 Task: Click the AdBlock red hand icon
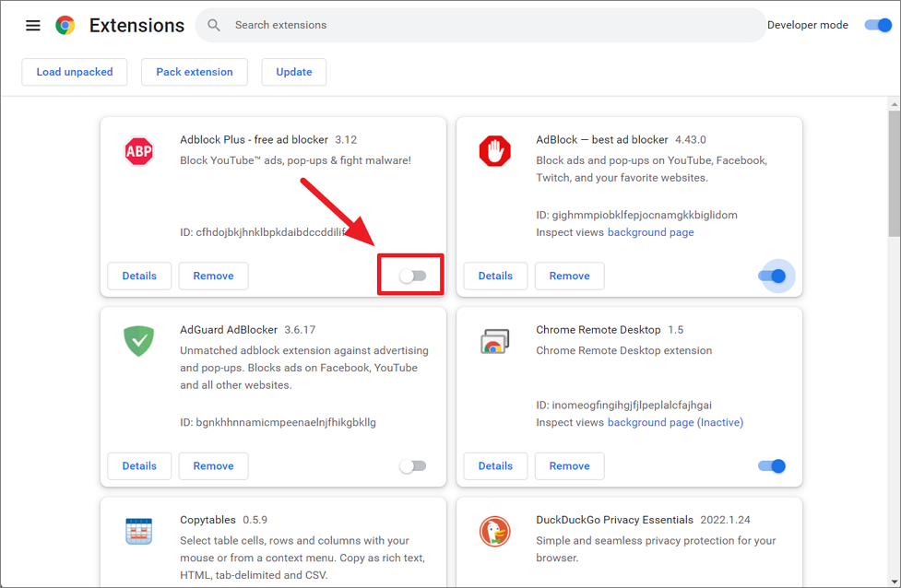tap(494, 151)
